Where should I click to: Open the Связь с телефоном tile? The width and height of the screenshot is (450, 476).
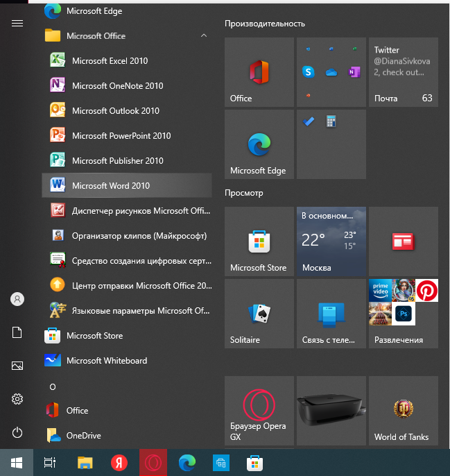pyautogui.click(x=331, y=314)
